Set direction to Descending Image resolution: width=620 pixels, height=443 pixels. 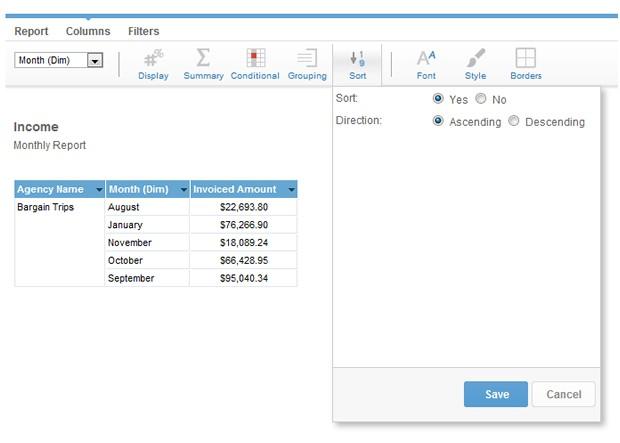pos(514,122)
